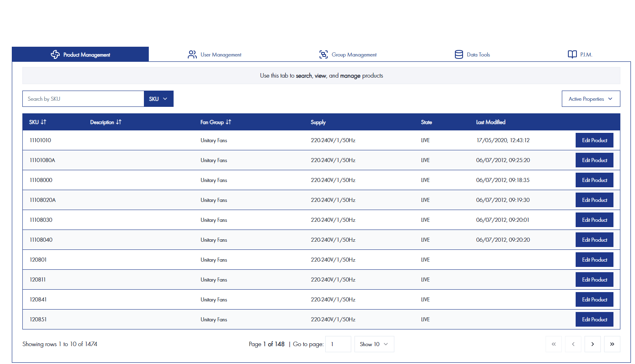Screen dimensions: 635x364
Task: Switch to the User Management tab
Action: (x=215, y=54)
